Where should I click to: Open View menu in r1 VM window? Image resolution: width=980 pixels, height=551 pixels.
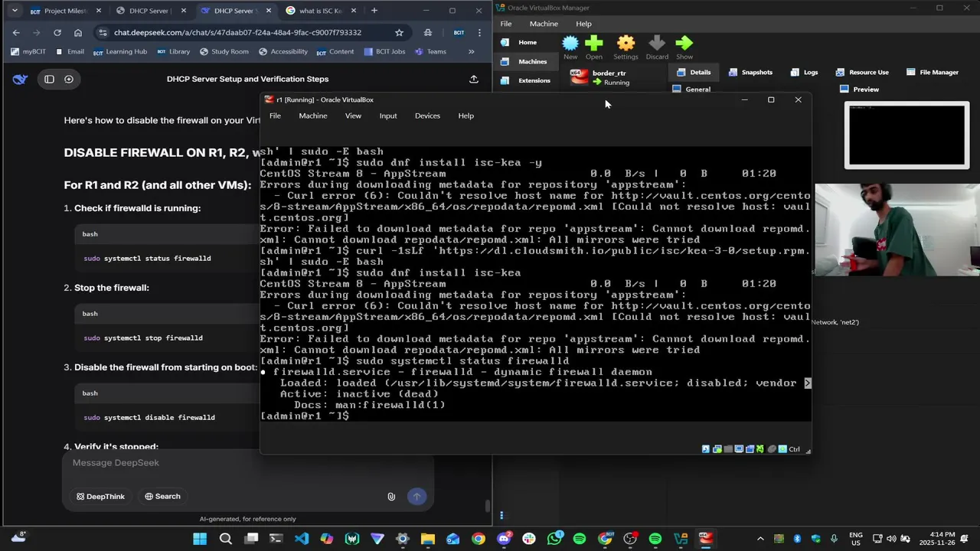tap(353, 116)
